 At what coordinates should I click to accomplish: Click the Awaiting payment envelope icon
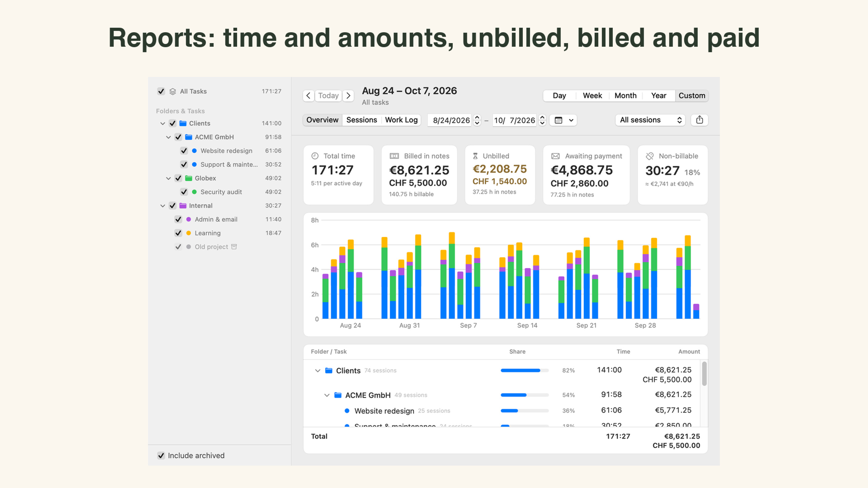pyautogui.click(x=555, y=156)
